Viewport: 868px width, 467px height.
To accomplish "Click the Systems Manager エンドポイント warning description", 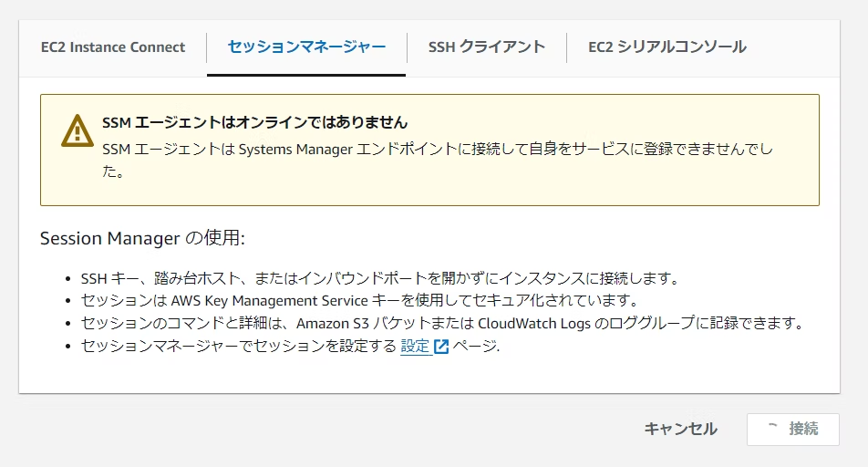I will tap(438, 161).
